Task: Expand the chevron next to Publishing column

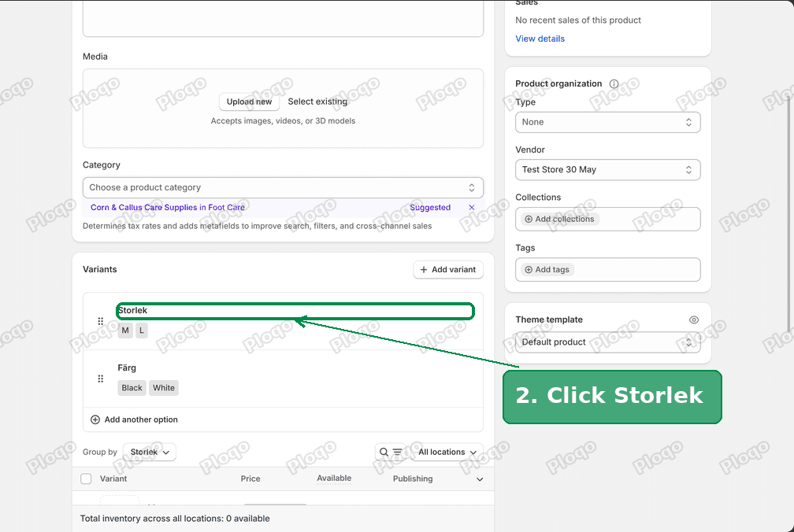Action: click(x=480, y=479)
